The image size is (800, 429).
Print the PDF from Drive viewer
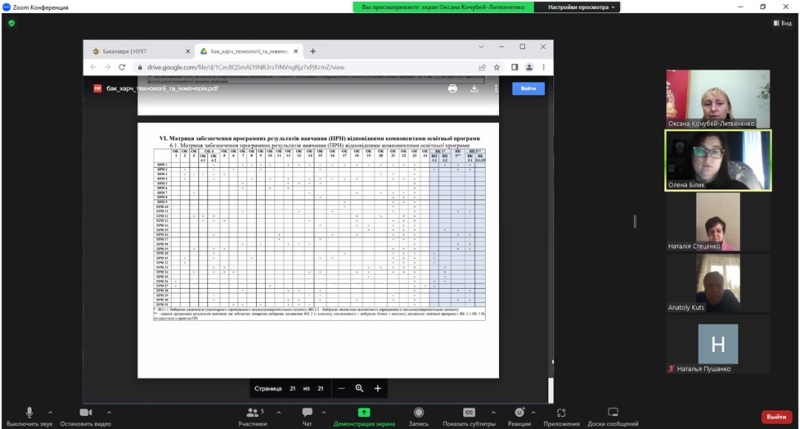[453, 88]
